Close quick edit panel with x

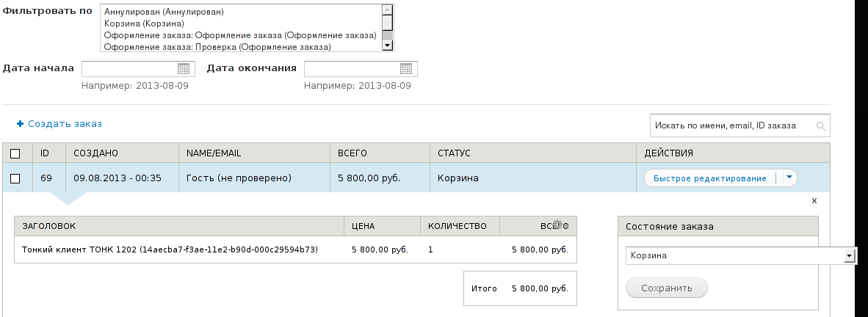tap(814, 200)
